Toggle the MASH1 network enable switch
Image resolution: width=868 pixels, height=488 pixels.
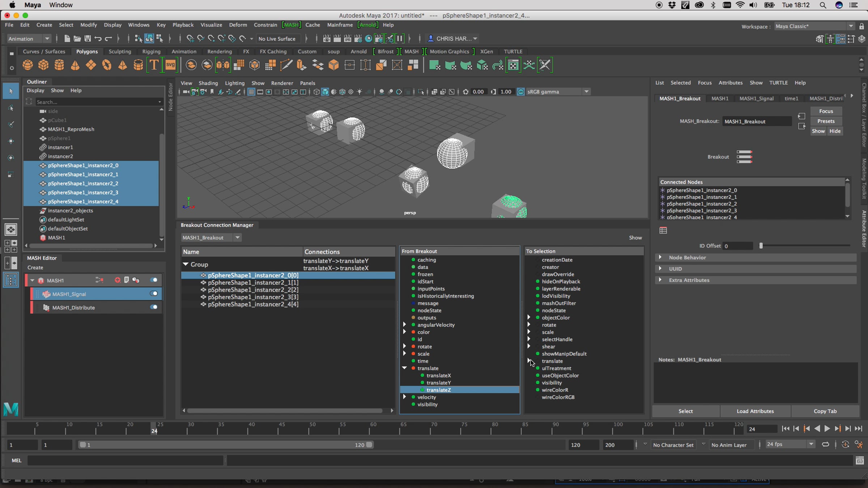(x=154, y=280)
